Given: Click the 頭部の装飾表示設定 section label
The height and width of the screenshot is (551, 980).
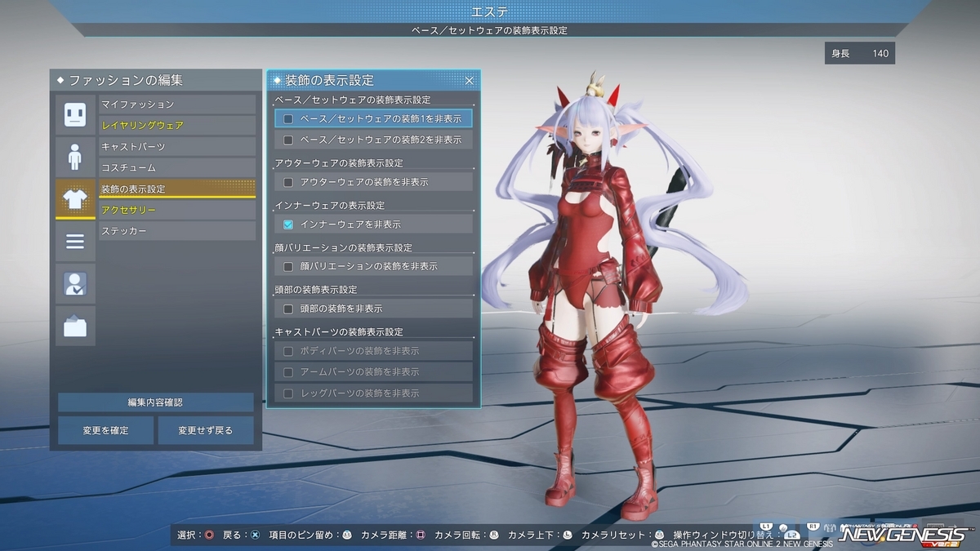Looking at the screenshot, I should click(316, 290).
